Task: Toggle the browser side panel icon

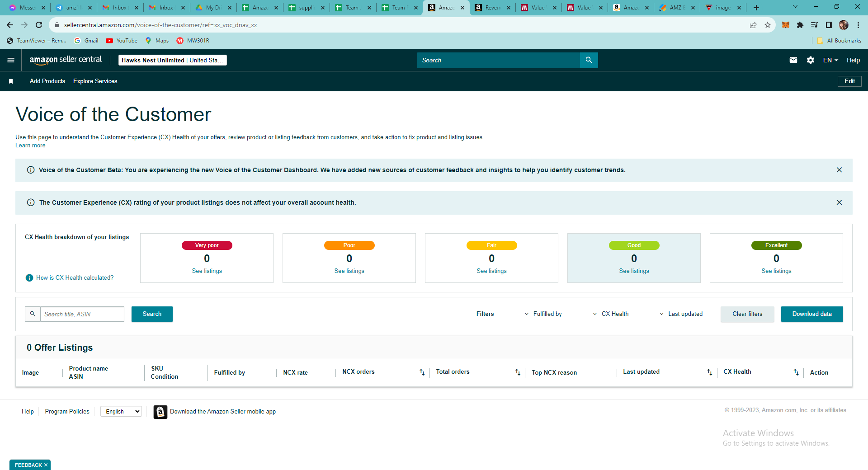Action: [829, 25]
